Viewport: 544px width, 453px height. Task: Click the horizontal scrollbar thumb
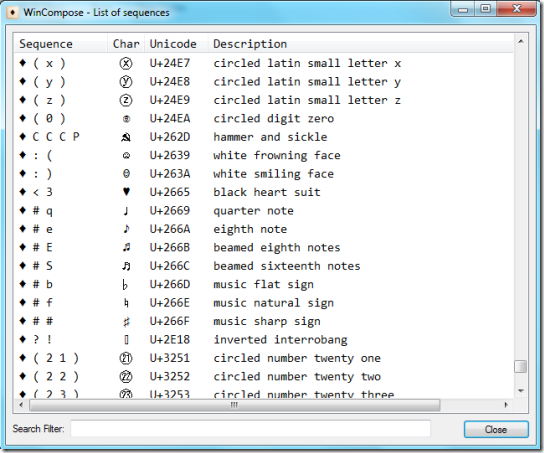(x=235, y=405)
